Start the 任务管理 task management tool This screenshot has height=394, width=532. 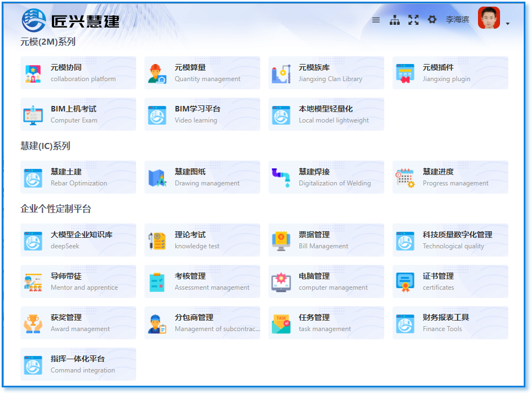tap(326, 322)
